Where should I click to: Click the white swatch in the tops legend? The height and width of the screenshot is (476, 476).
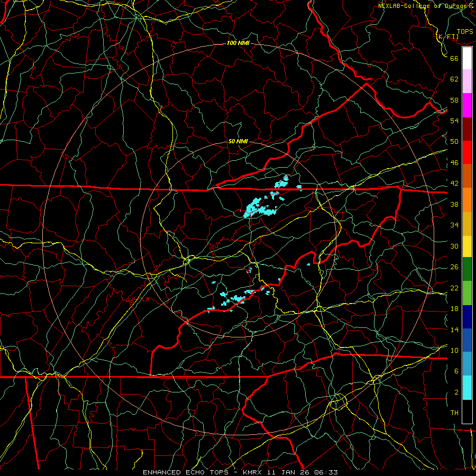pyautogui.click(x=467, y=58)
